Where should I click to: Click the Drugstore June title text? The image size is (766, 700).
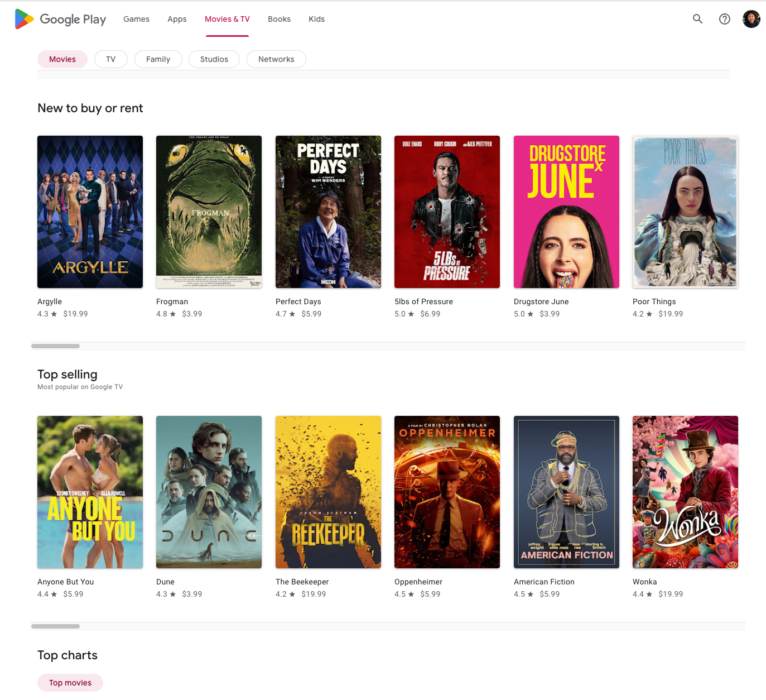coord(541,301)
